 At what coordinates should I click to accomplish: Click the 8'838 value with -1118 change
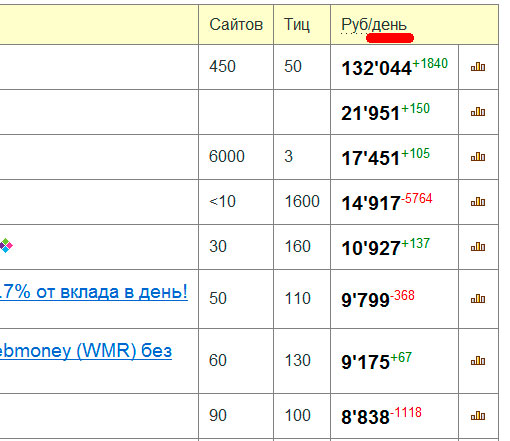click(x=365, y=417)
